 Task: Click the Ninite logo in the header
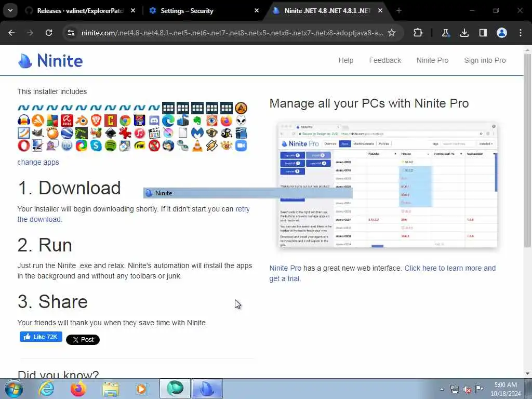50,61
